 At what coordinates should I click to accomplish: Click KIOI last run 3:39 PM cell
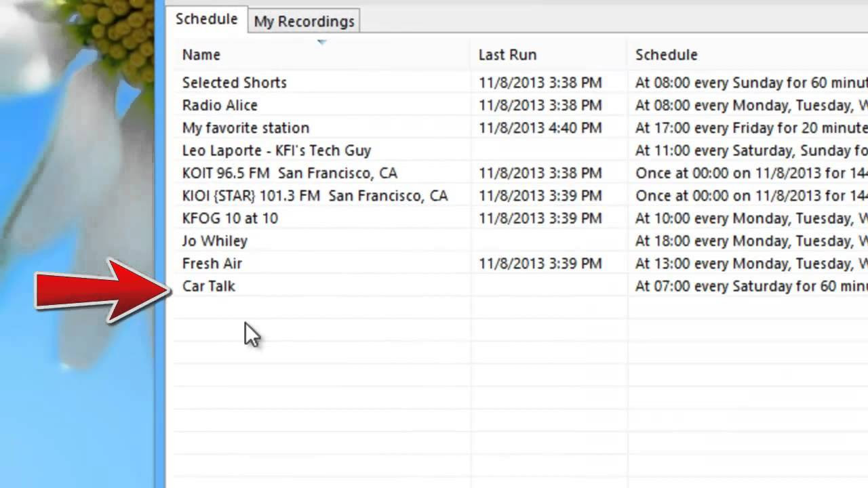tap(540, 196)
